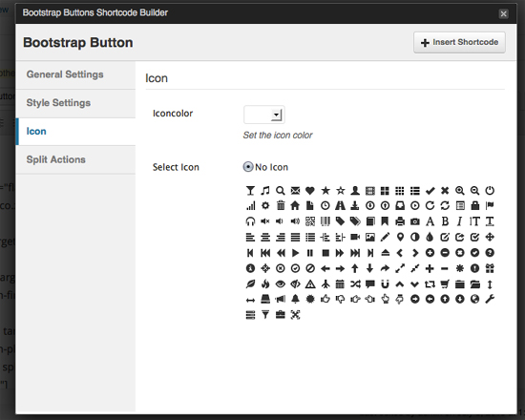
Task: Choose the music note icon
Action: [265, 191]
